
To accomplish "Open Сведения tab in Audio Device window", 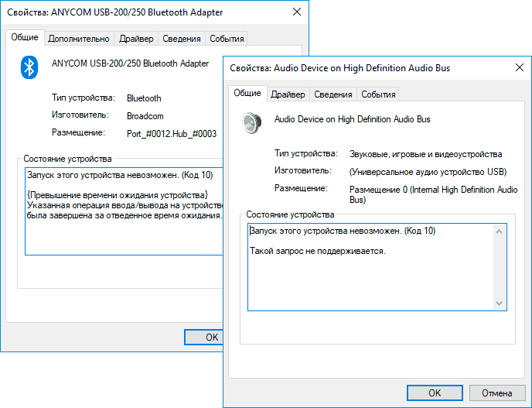I will [x=332, y=94].
